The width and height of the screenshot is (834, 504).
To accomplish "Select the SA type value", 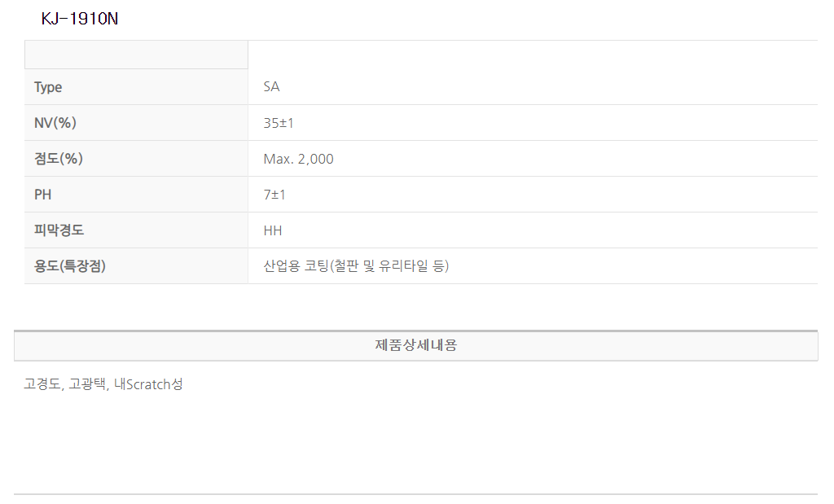I will (272, 87).
